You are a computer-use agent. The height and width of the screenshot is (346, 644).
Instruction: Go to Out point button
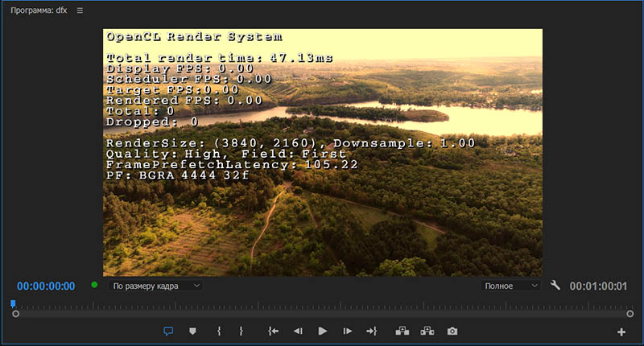371,331
